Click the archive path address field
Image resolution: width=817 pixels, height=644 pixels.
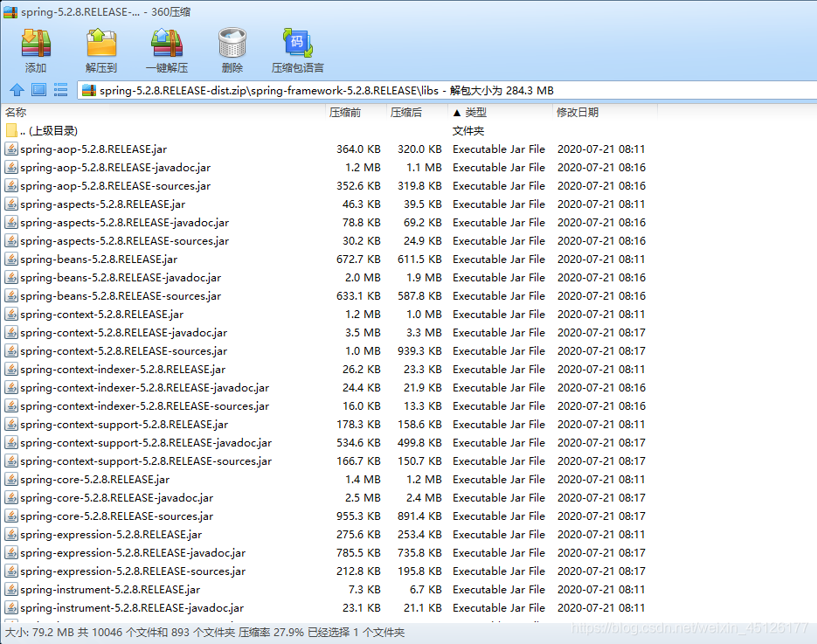point(447,91)
